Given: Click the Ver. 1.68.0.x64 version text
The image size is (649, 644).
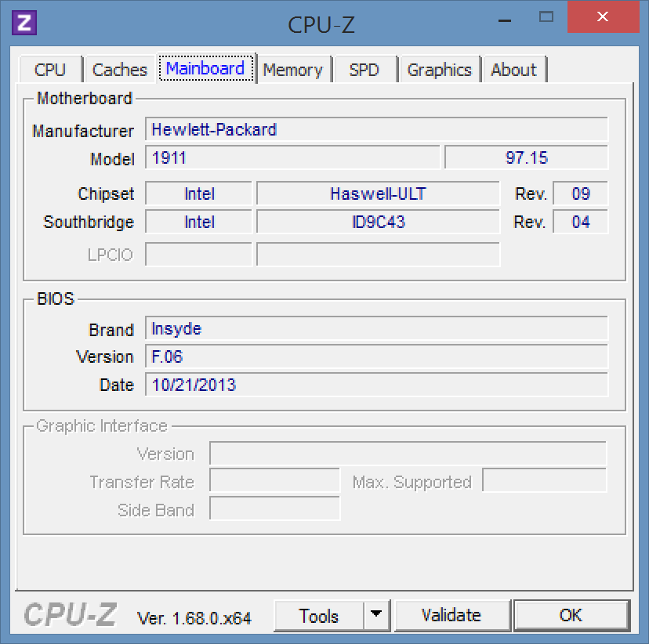Looking at the screenshot, I should pyautogui.click(x=194, y=618).
